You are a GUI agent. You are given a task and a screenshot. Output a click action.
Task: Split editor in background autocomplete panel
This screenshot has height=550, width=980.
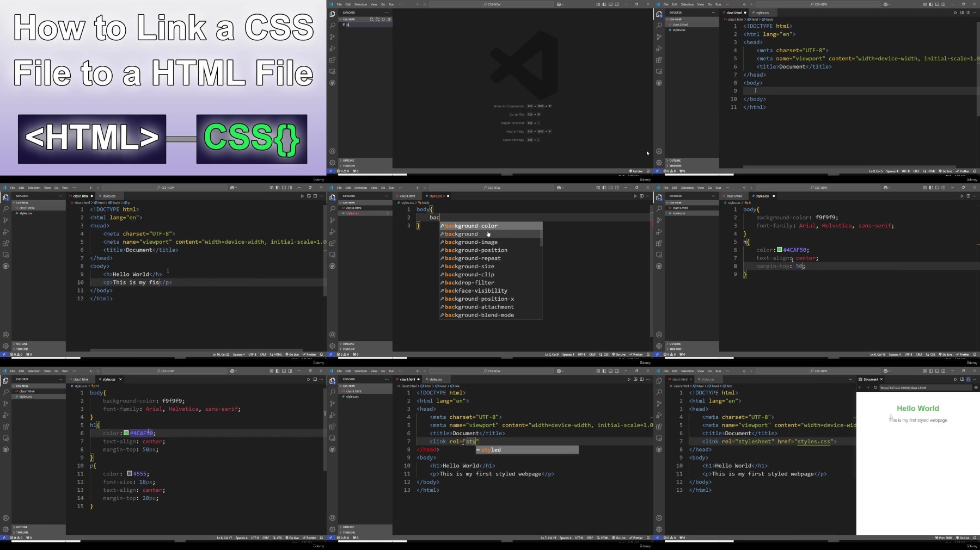click(x=641, y=196)
